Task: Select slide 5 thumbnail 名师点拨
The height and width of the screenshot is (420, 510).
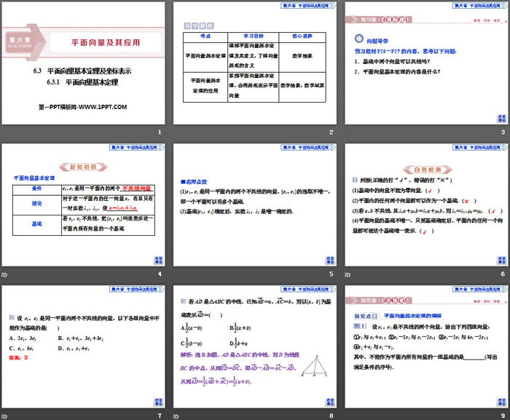Action: (255, 205)
